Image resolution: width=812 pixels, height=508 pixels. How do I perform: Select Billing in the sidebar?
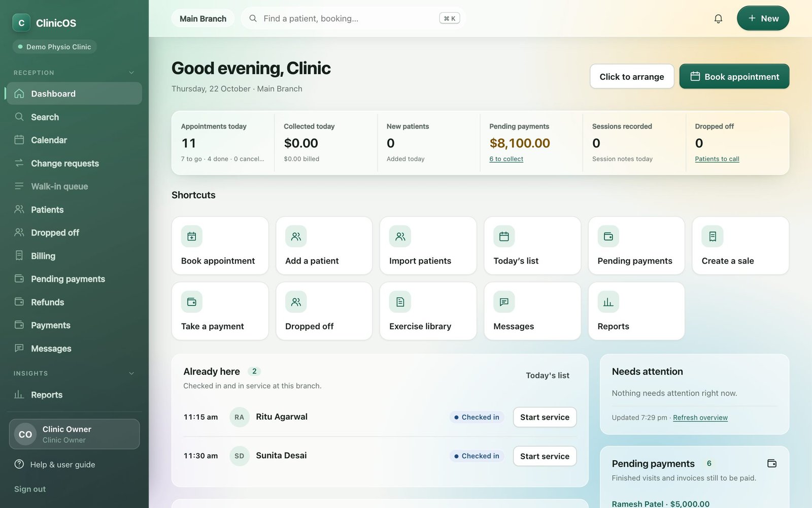(x=74, y=256)
